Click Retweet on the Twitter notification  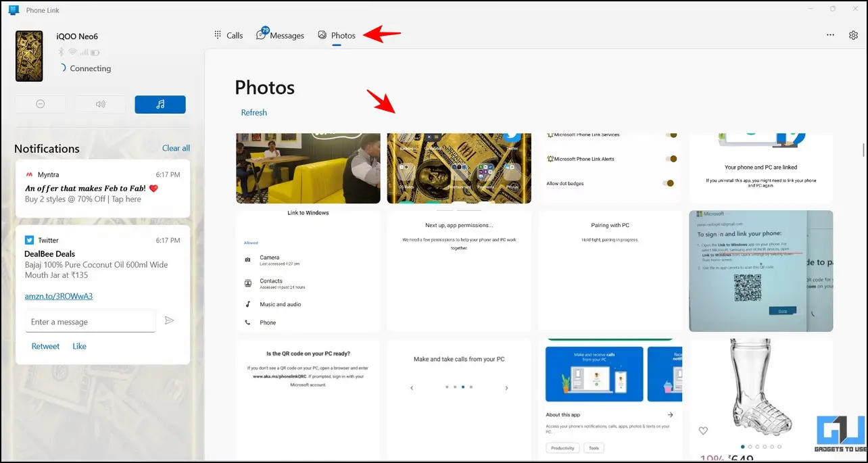click(x=45, y=346)
